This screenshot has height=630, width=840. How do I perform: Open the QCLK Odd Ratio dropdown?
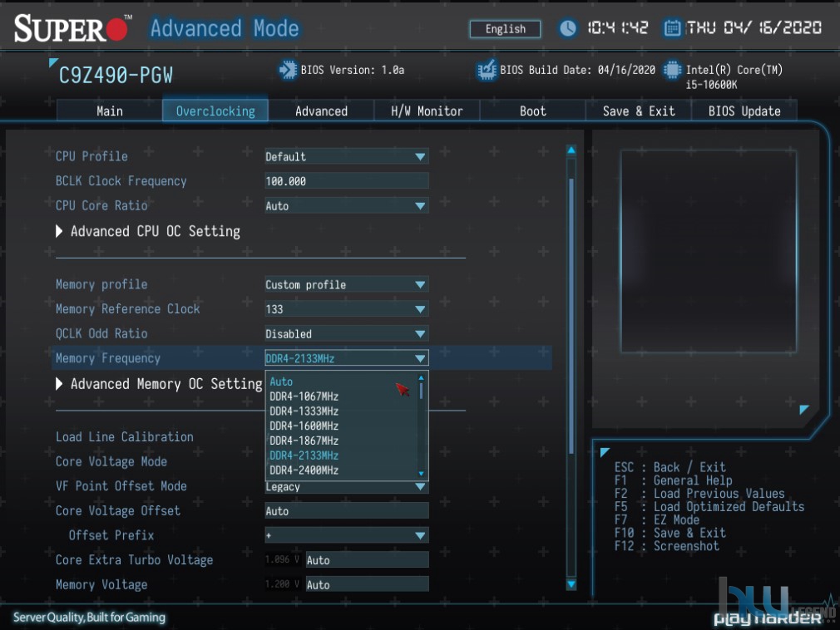pos(347,333)
